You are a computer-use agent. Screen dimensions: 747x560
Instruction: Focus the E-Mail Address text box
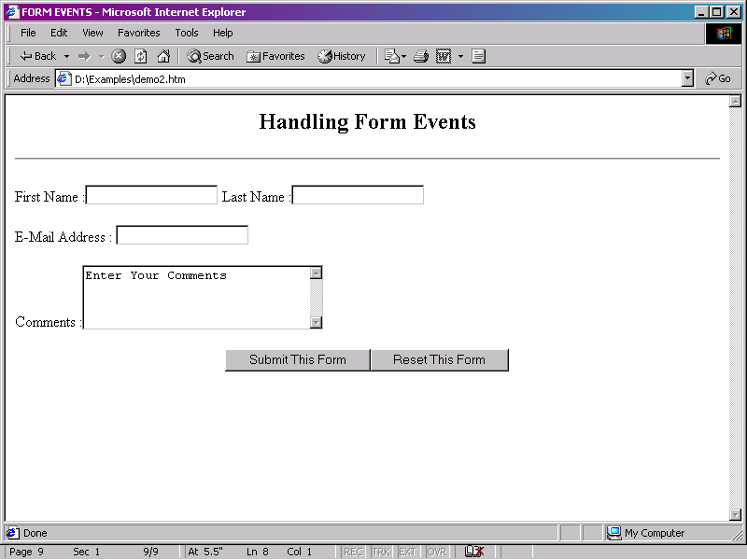(182, 235)
